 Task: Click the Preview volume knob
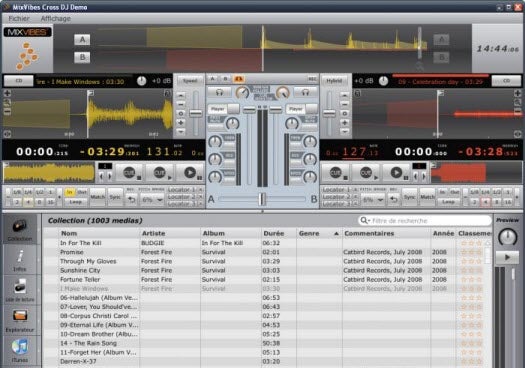pos(508,236)
